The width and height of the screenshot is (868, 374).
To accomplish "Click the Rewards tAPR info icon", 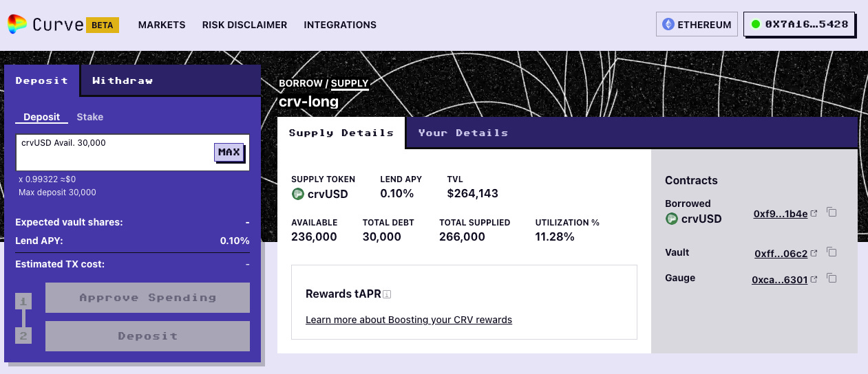I will [x=387, y=295].
